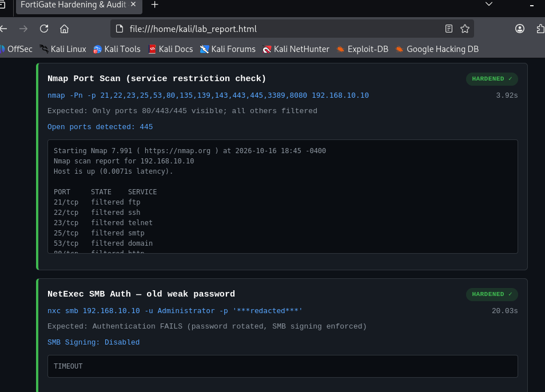Select the nxc smb command line text
545x392 pixels.
pyautogui.click(x=175, y=311)
